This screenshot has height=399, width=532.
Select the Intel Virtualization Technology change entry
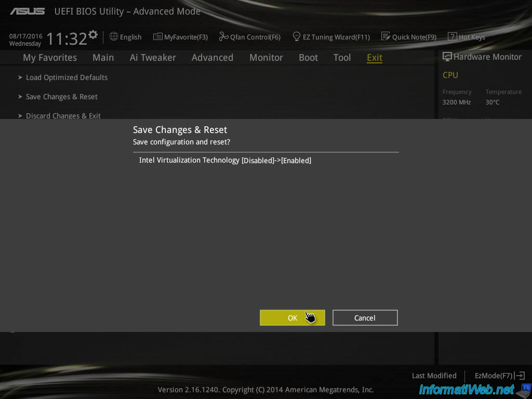tap(225, 160)
